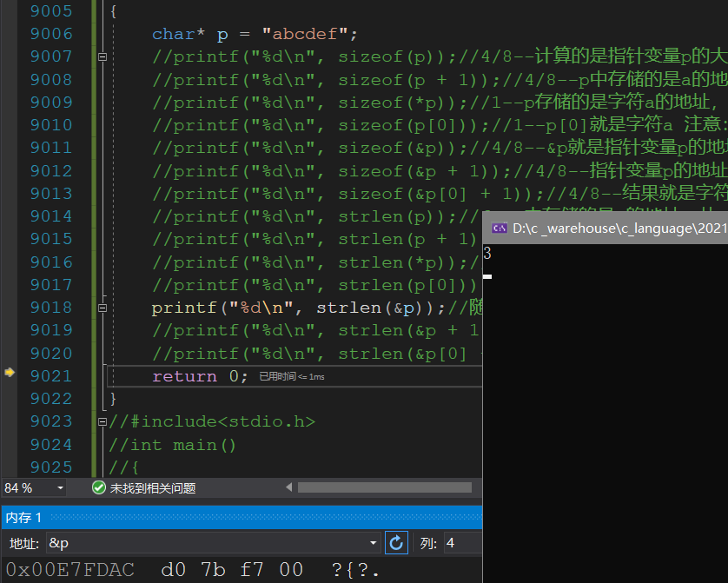The height and width of the screenshot is (583, 728).
Task: Click the string literal "abcdef" on line 9006
Action: pyautogui.click(x=305, y=34)
